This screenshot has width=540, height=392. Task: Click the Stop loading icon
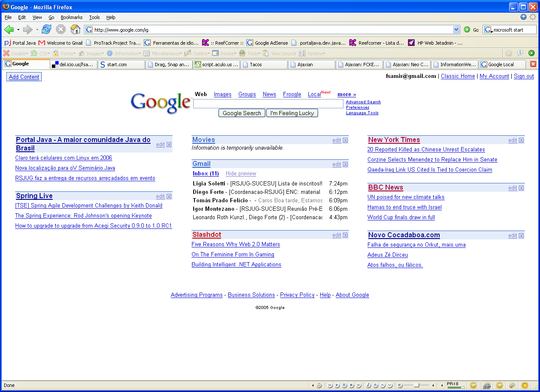click(61, 30)
